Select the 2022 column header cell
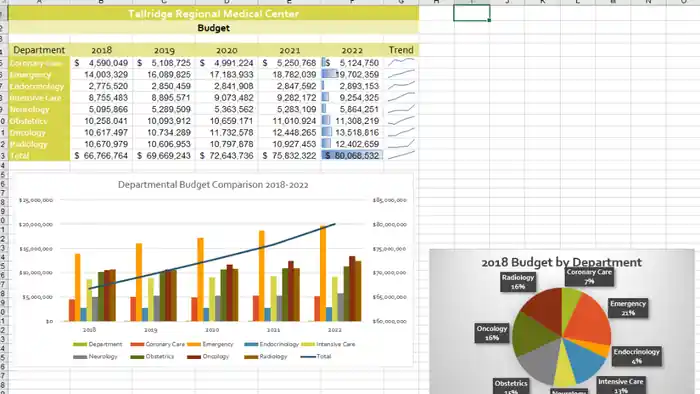The width and height of the screenshot is (700, 394). tap(352, 50)
